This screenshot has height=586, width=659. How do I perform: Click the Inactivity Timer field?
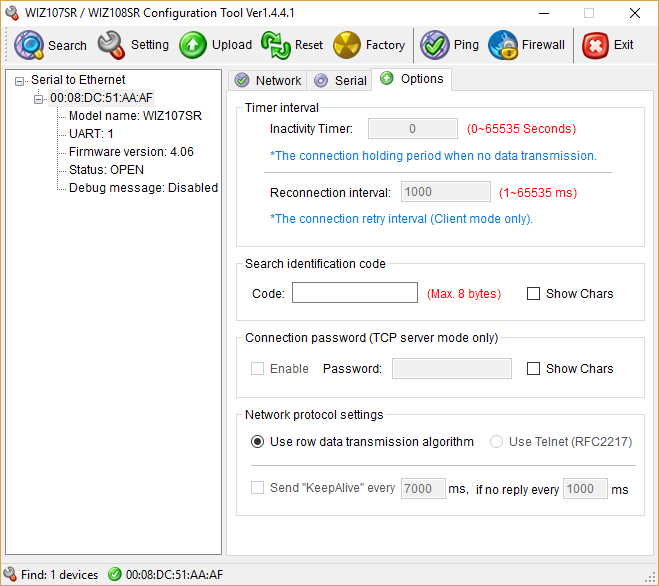click(x=413, y=129)
